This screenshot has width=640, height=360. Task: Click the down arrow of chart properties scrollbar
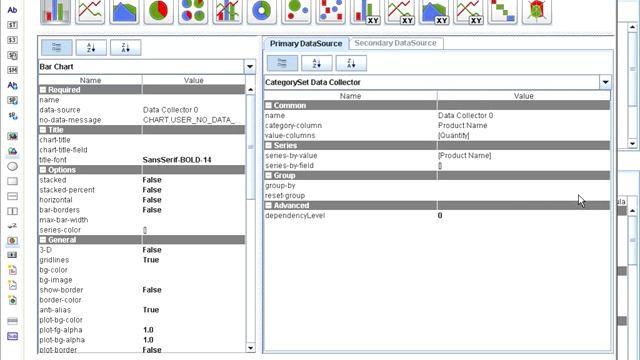click(250, 348)
